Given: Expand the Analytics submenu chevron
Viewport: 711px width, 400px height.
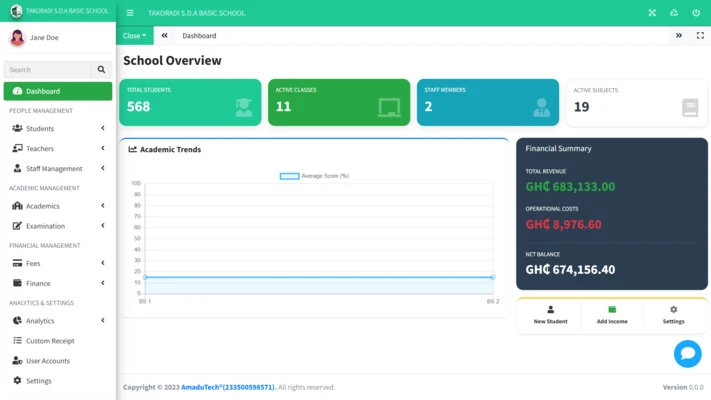Looking at the screenshot, I should pos(103,321).
